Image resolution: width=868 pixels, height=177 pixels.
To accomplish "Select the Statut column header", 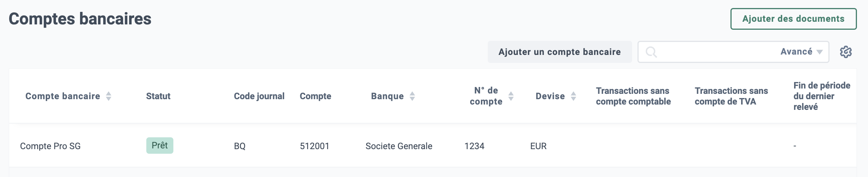I will (158, 96).
